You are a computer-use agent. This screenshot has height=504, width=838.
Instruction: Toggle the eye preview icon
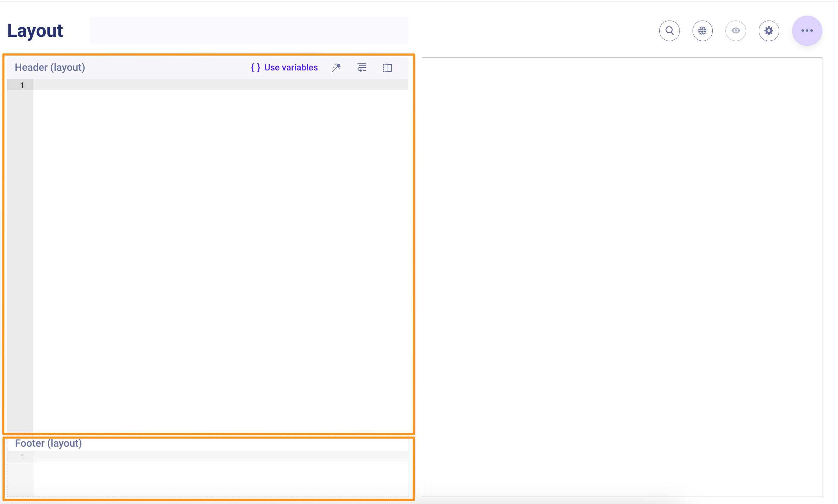736,31
